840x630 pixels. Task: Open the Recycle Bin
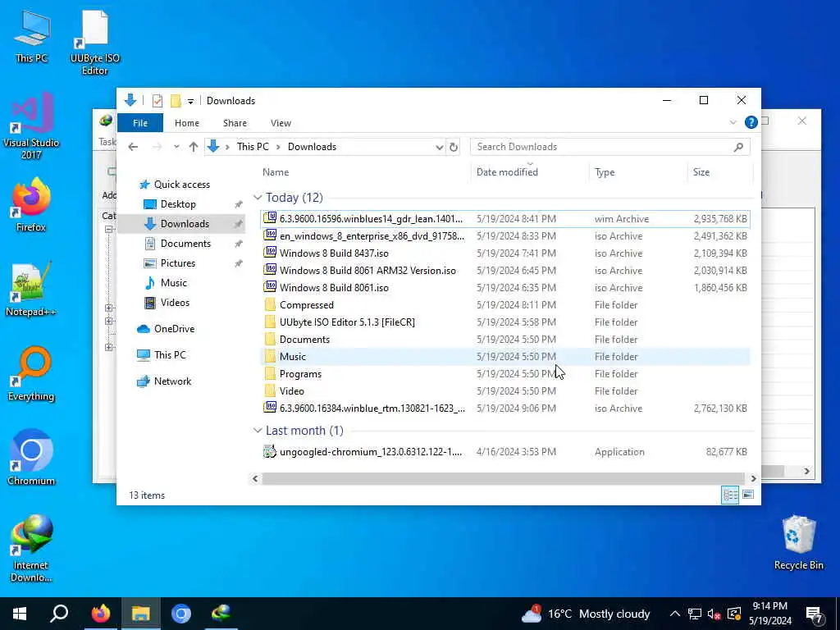tap(798, 543)
